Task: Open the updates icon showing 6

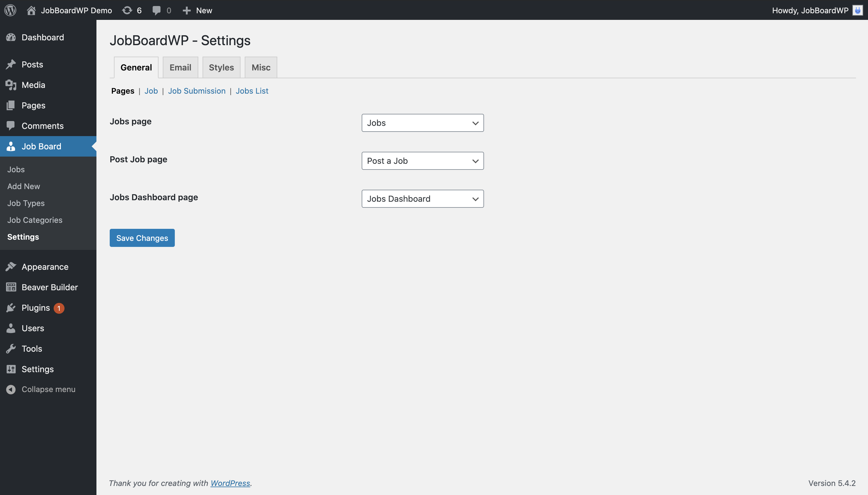Action: point(127,10)
